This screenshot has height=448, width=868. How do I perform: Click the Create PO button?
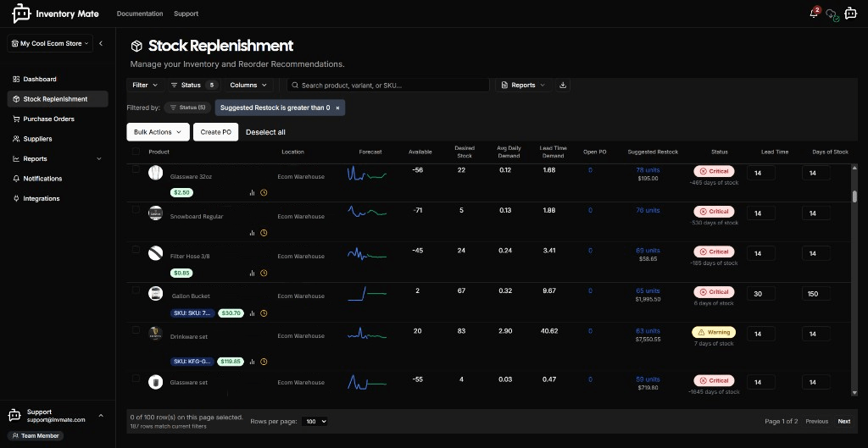216,132
